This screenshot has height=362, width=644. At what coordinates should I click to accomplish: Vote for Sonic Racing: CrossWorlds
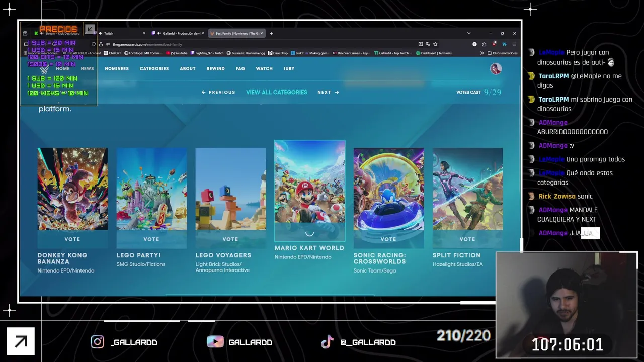[x=388, y=239]
